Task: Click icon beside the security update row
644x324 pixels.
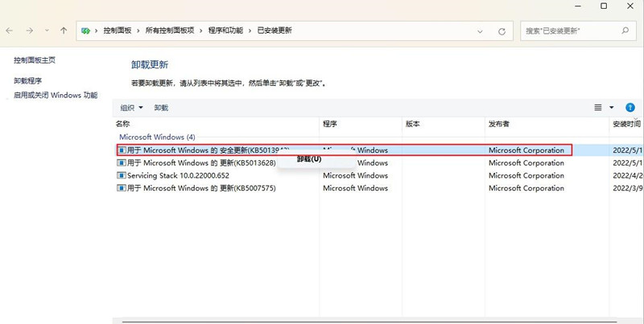Action: pyautogui.click(x=122, y=150)
